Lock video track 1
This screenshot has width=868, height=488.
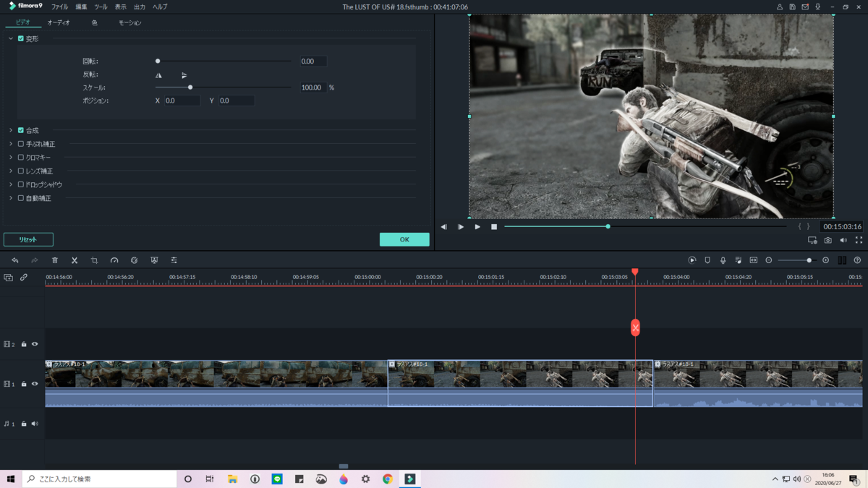pos(24,384)
